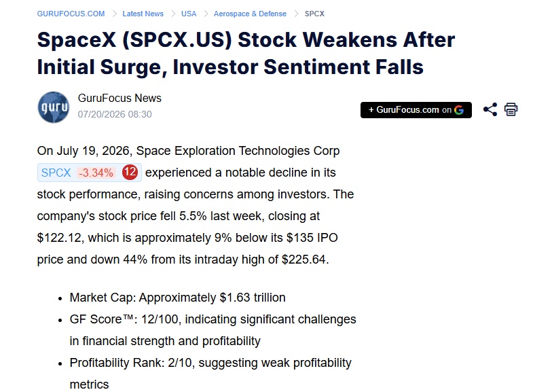Click the chevron before SPCX breadcrumb
This screenshot has height=392, width=533.
coord(296,14)
